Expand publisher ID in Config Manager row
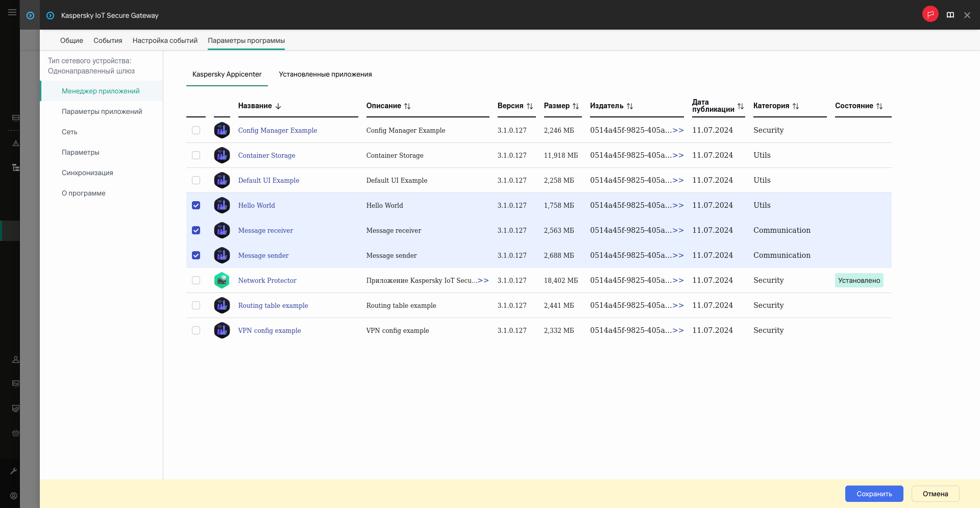 point(678,130)
